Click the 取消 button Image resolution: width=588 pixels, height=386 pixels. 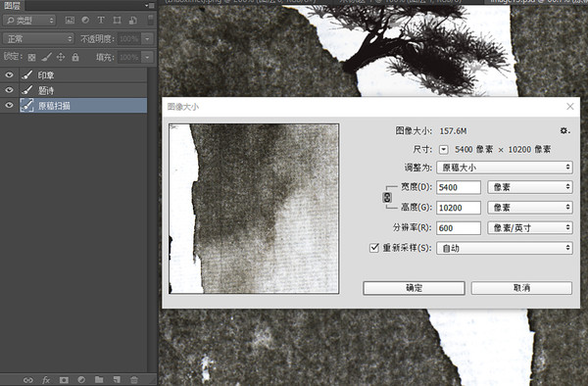pos(521,288)
